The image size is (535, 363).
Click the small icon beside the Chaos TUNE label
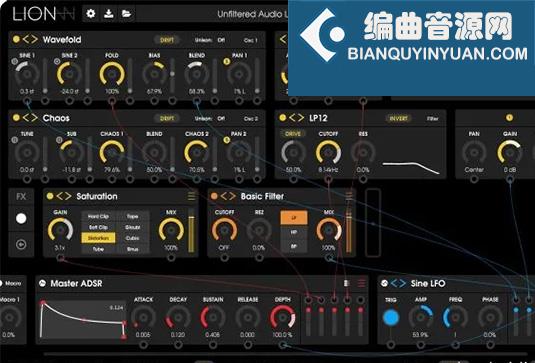point(14,140)
